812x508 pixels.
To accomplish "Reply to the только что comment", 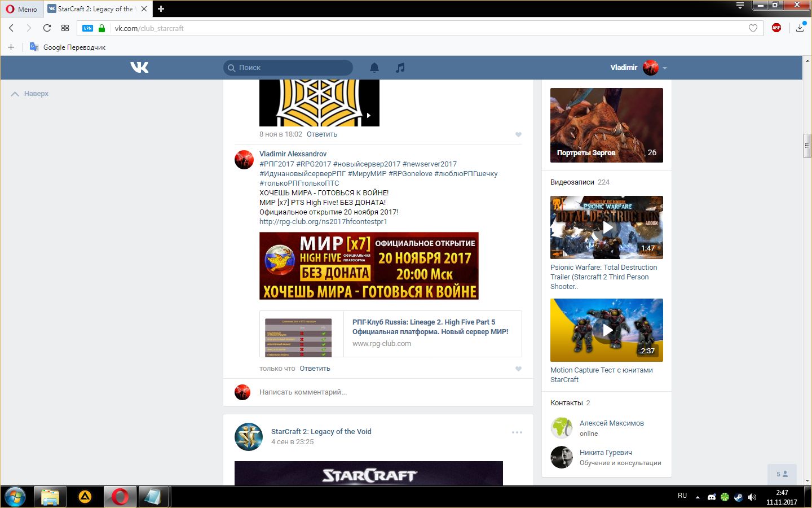I will (x=315, y=369).
